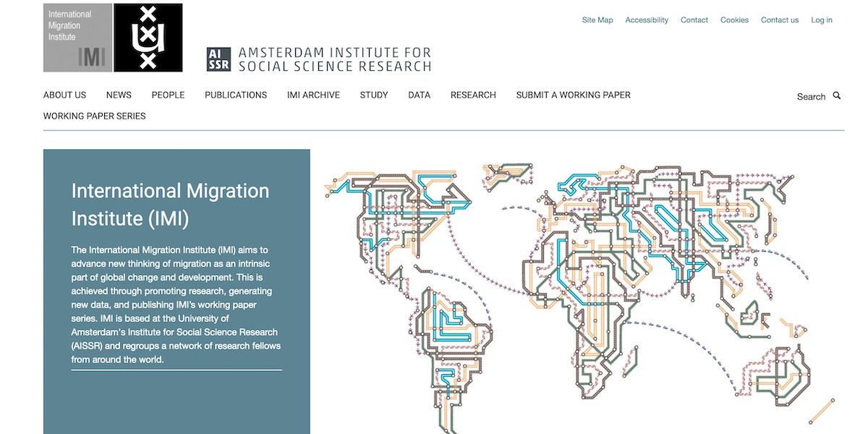This screenshot has height=434, width=868.
Task: Click into the Search field
Action: coord(810,96)
